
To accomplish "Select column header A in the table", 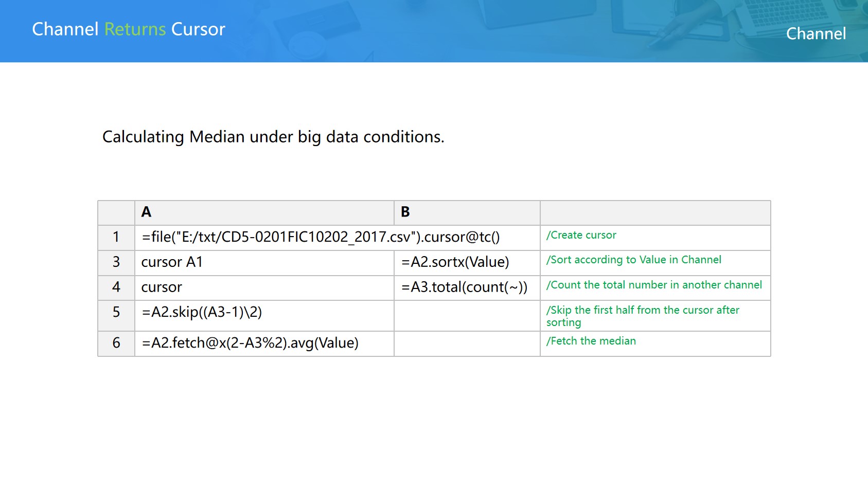I will [147, 212].
